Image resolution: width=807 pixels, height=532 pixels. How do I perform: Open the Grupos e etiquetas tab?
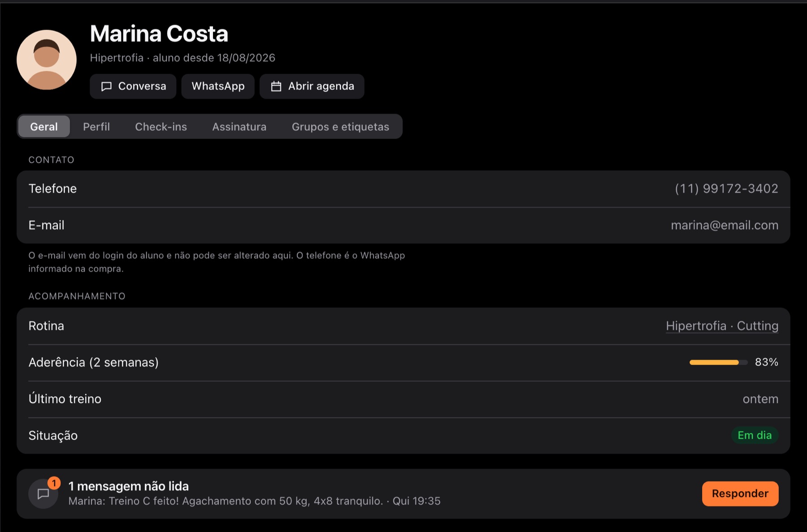click(340, 127)
